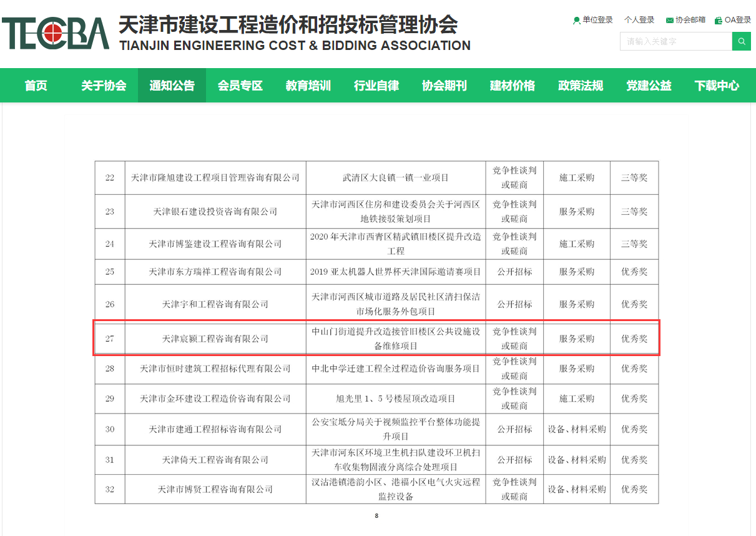Click cell 天津倚天工程咨询有限公司
Screen dimensions: 756x536
pyautogui.click(x=215, y=460)
